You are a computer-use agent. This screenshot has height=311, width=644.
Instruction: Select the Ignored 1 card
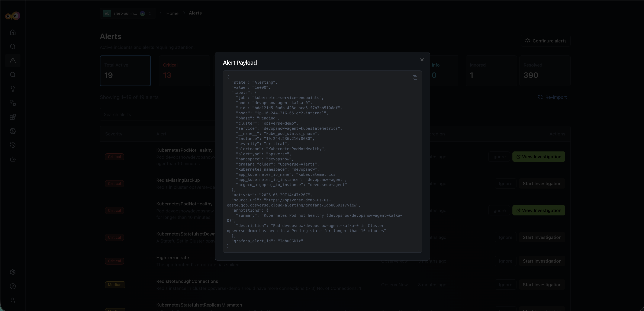click(491, 71)
